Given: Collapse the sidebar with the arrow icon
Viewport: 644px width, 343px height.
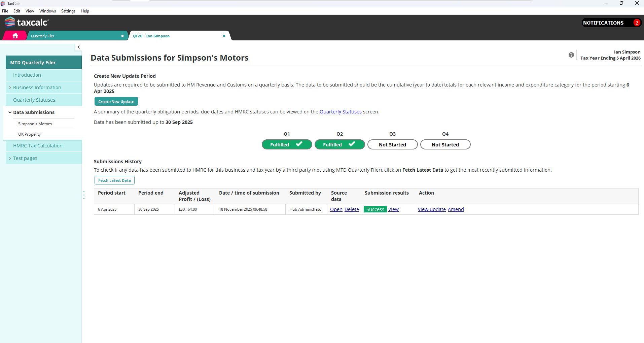Looking at the screenshot, I should 79,47.
